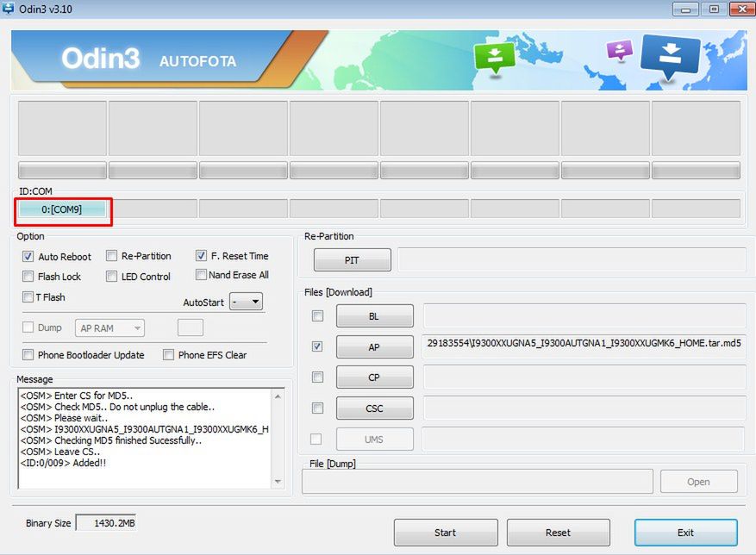Enable the Re-Partition option
Viewport: 756px width, 555px height.
[x=111, y=256]
